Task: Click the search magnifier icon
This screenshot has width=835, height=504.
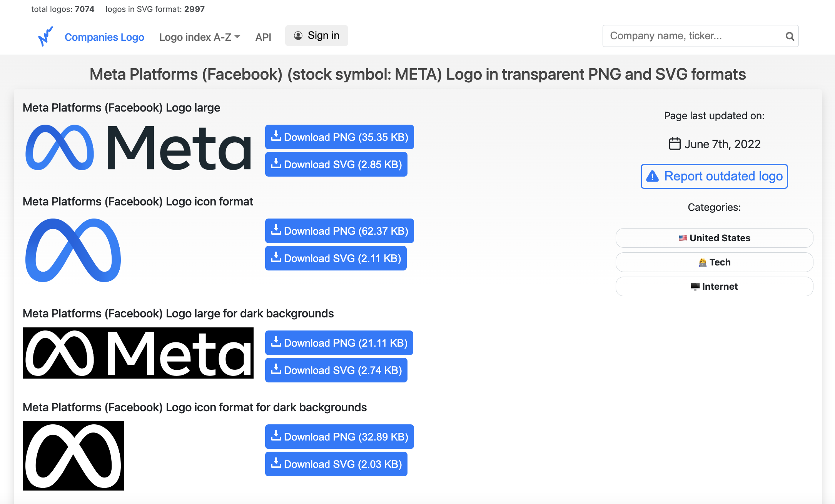Action: (790, 36)
